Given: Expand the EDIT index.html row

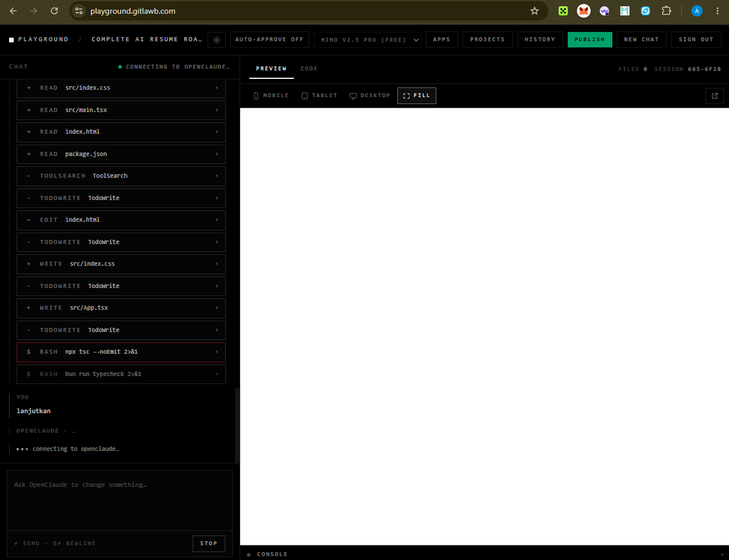Looking at the screenshot, I should [x=121, y=220].
